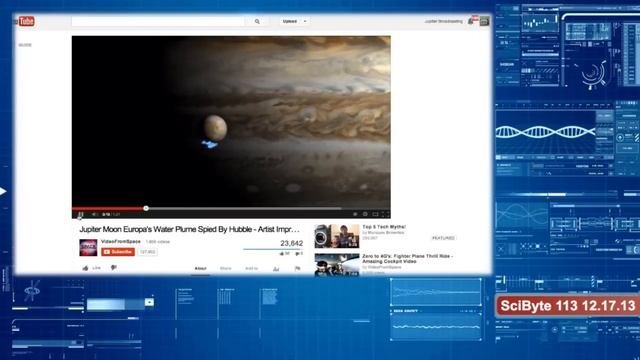Screen dimensions: 640x360
Task: Click the red Subscribe button
Action: [x=118, y=252]
